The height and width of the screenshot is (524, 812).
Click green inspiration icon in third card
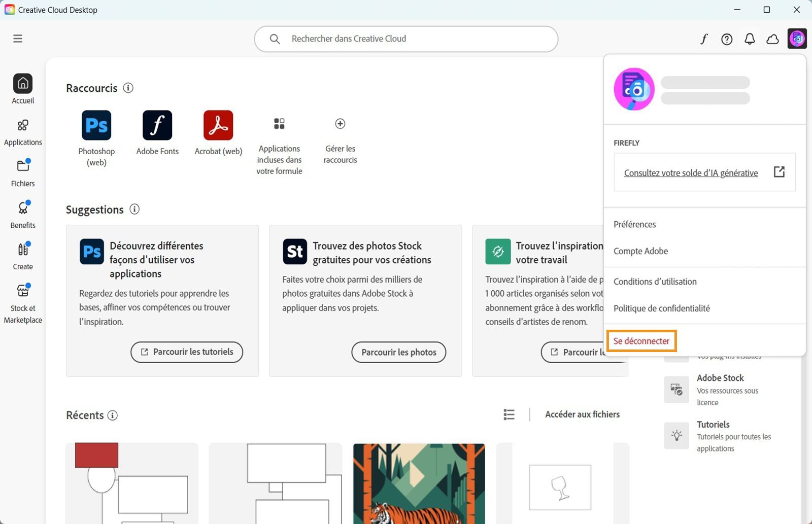[x=498, y=252]
